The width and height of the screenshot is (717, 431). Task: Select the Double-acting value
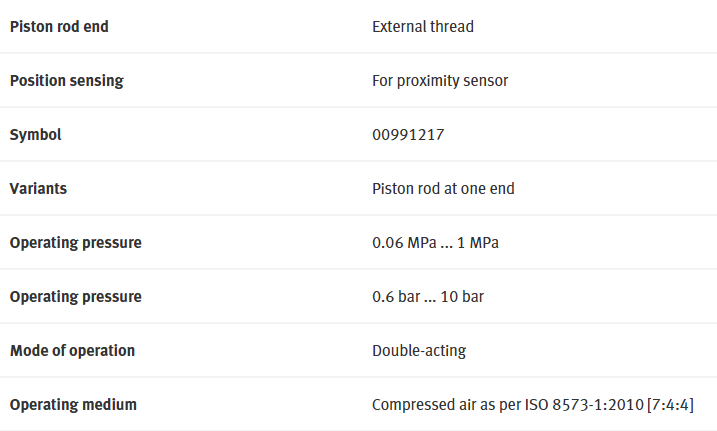[x=419, y=351]
